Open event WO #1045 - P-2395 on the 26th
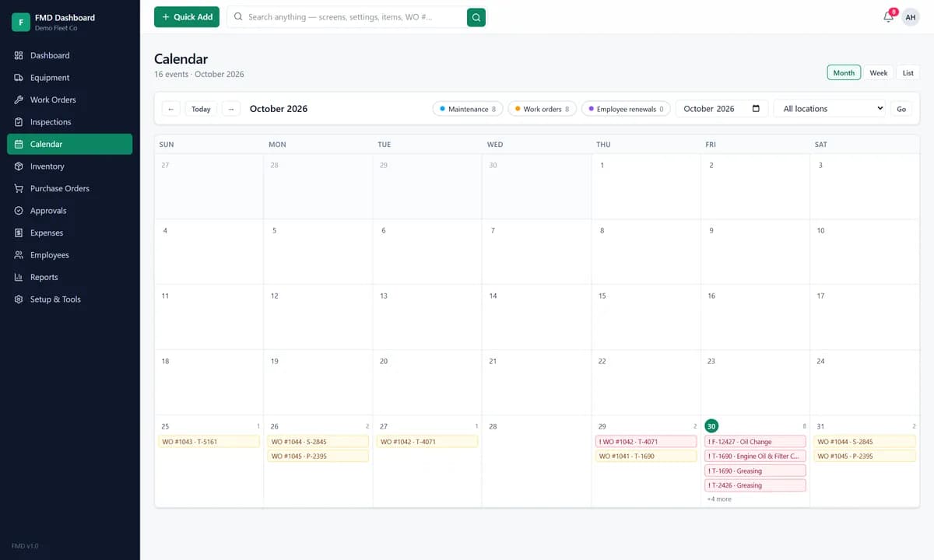Viewport: 934px width, 560px height. click(x=318, y=457)
